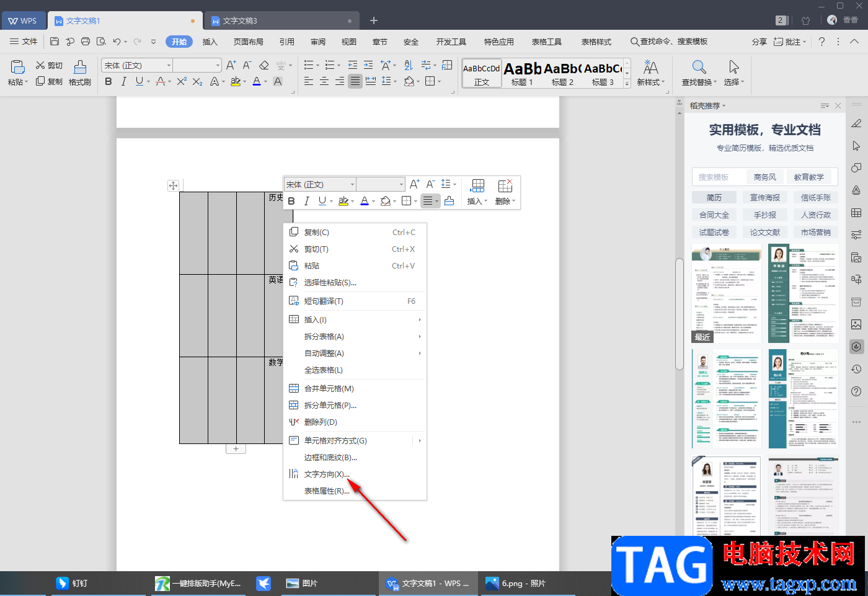Screen dimensions: 868x596
Task: Click the ribbon text highlight color button
Action: (x=235, y=81)
